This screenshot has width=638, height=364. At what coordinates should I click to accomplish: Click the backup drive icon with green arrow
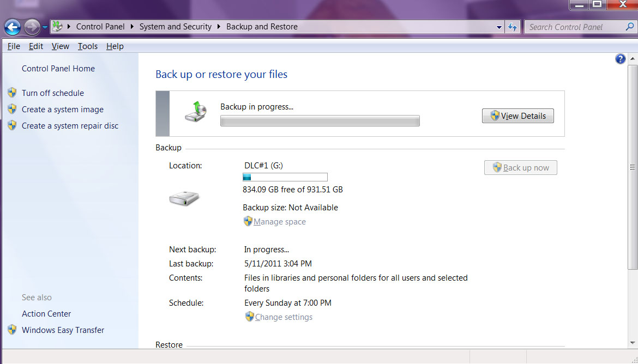tap(196, 111)
